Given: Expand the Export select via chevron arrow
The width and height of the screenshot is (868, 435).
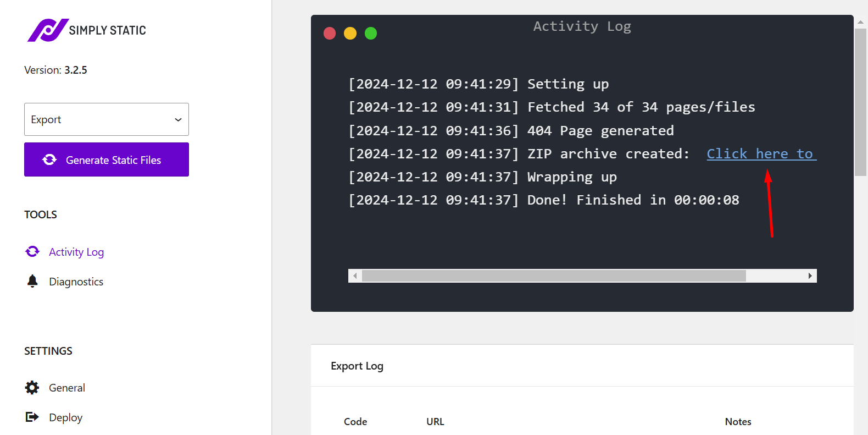Looking at the screenshot, I should click(178, 120).
